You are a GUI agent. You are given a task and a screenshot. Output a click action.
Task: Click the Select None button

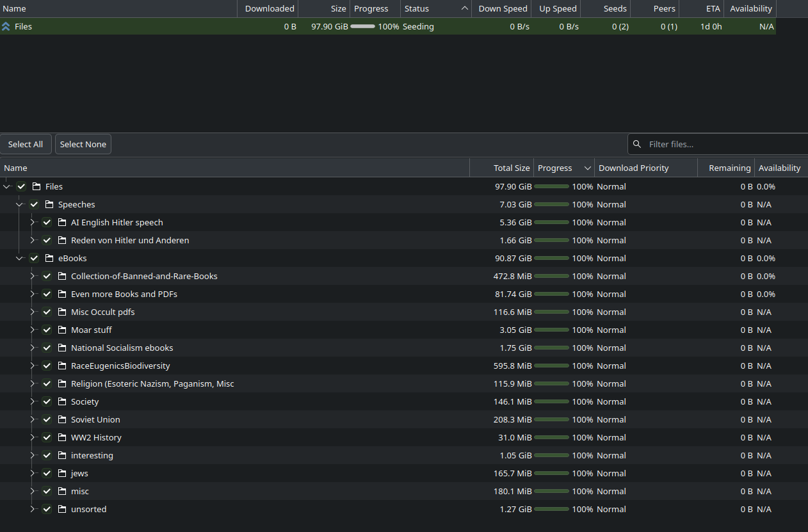pyautogui.click(x=83, y=144)
